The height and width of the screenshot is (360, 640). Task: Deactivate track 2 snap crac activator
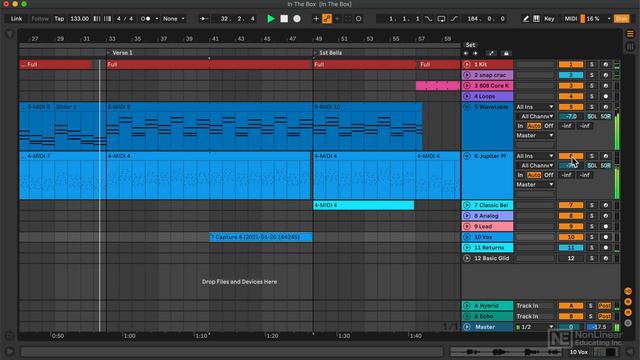(571, 75)
